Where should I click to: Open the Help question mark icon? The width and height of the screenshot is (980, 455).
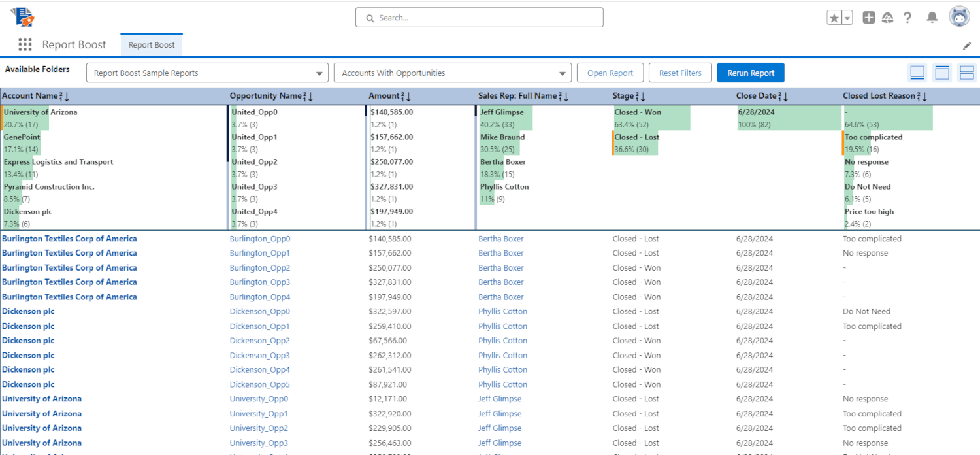pyautogui.click(x=907, y=18)
